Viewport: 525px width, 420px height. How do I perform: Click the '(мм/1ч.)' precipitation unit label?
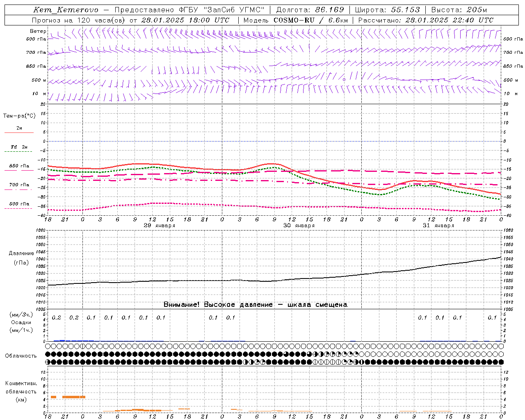21,330
